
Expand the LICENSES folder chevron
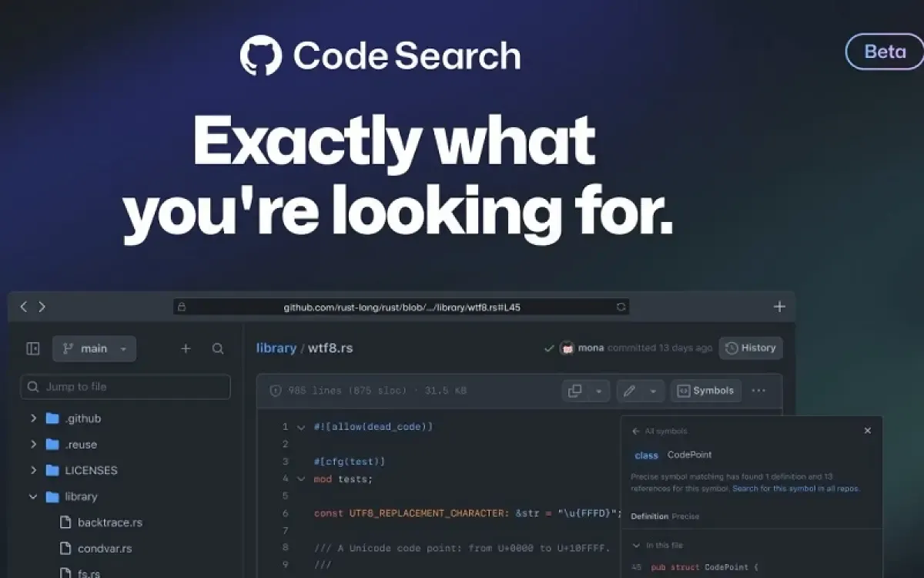click(33, 470)
